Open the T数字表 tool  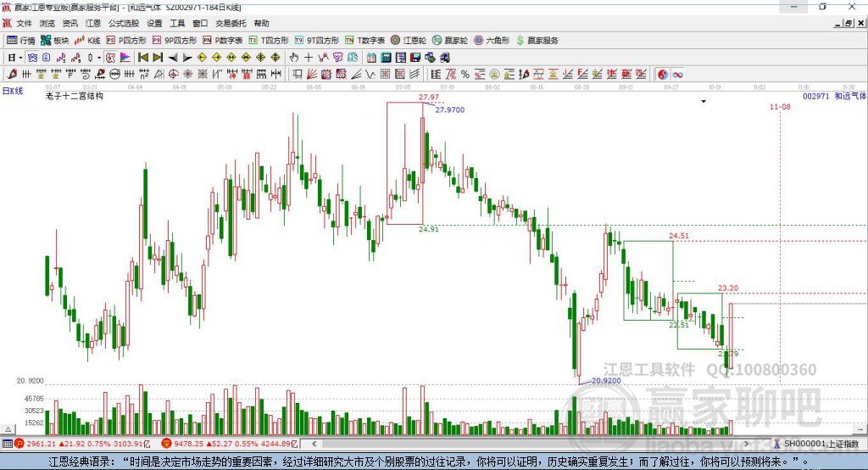tap(364, 41)
